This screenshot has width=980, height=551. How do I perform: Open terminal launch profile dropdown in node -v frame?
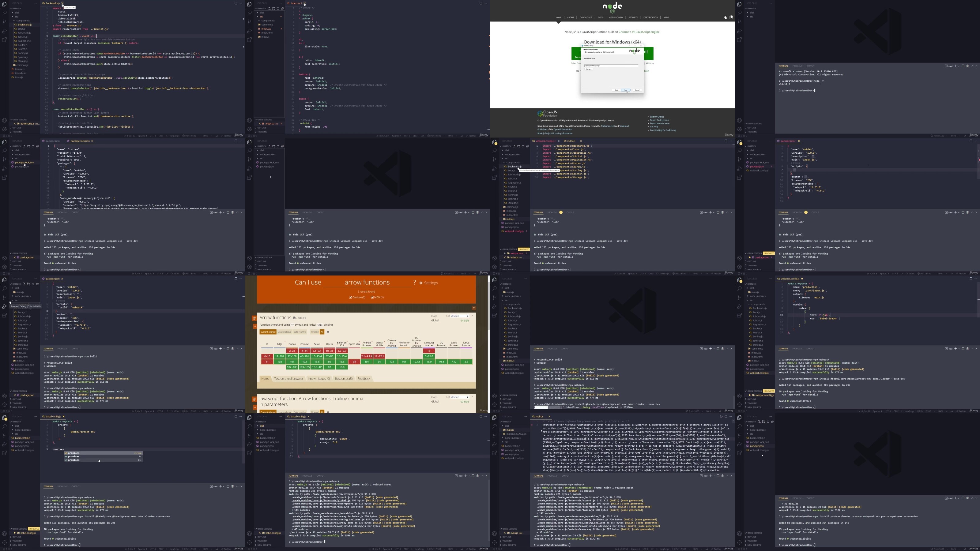[958, 66]
